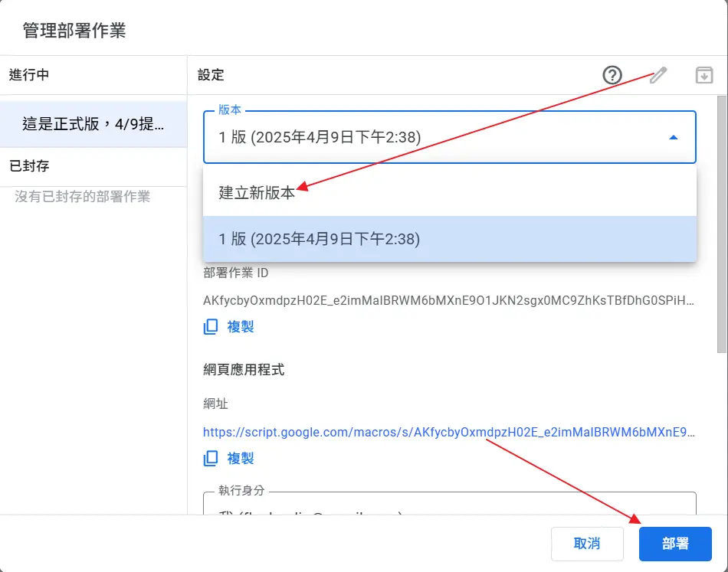728x572 pixels.
Task: Click the help question mark icon
Action: click(612, 75)
